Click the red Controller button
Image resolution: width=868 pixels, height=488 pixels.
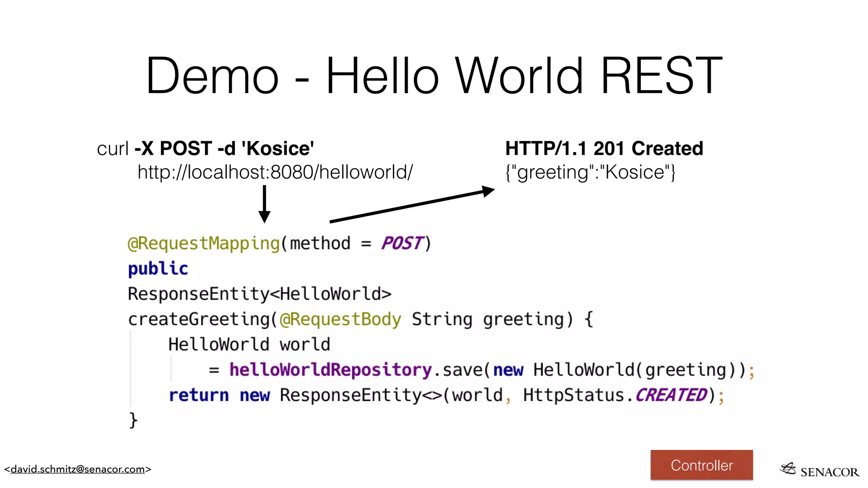pyautogui.click(x=701, y=465)
